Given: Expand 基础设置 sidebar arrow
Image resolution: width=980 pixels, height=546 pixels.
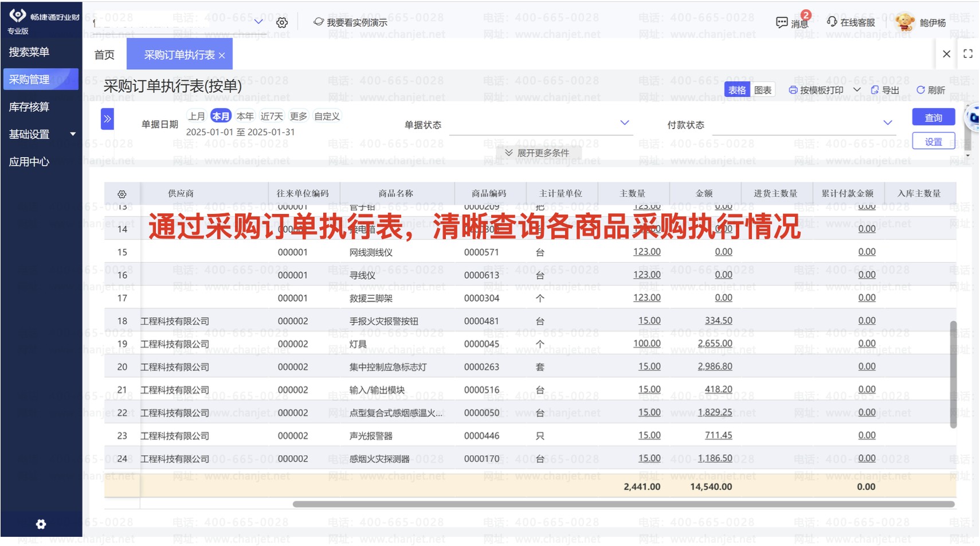Looking at the screenshot, I should point(73,134).
